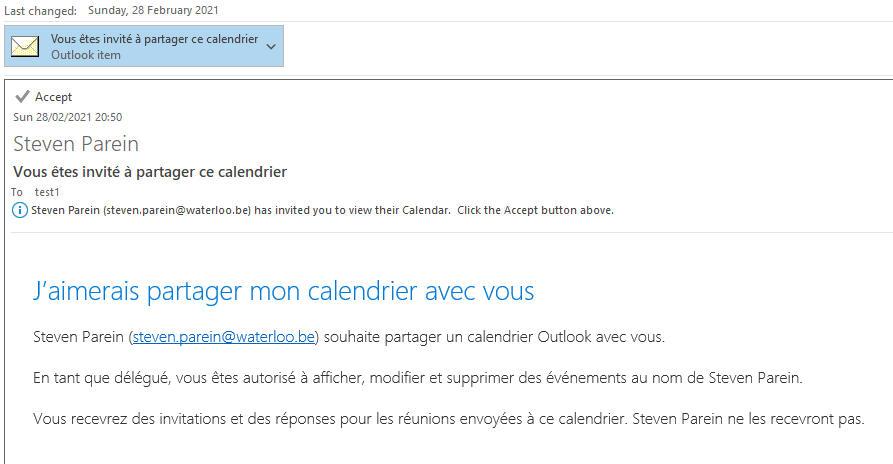Click the 'Sunday, 28 February 2021' date value

(x=154, y=10)
